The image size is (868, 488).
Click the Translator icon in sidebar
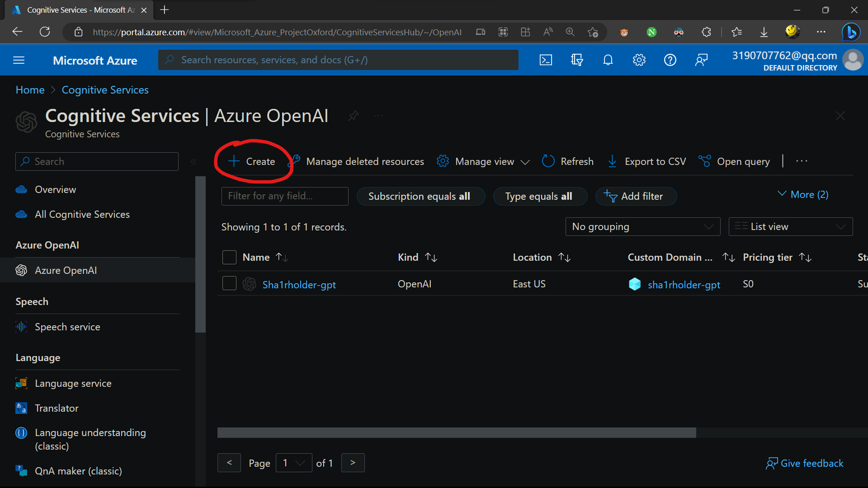[21, 408]
